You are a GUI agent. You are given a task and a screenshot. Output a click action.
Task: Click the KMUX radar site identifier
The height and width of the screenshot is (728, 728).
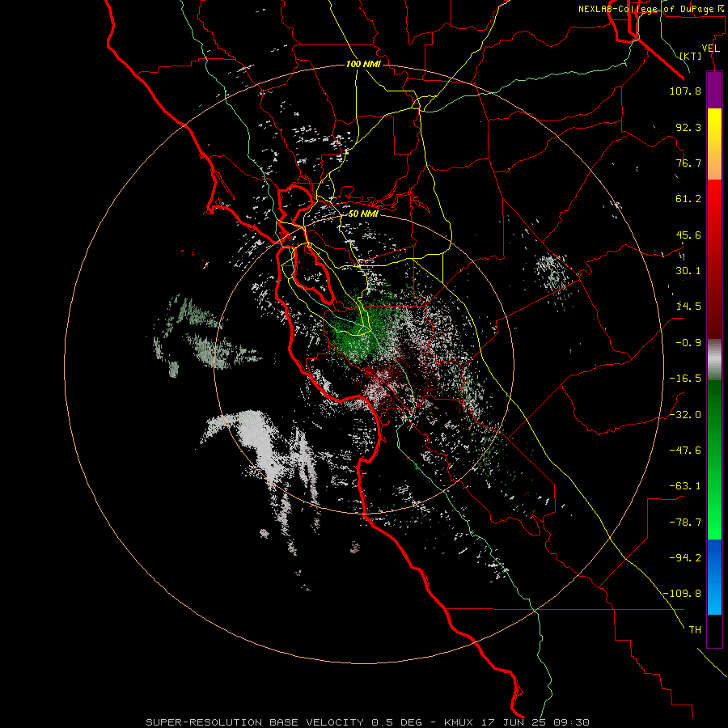coord(457,722)
